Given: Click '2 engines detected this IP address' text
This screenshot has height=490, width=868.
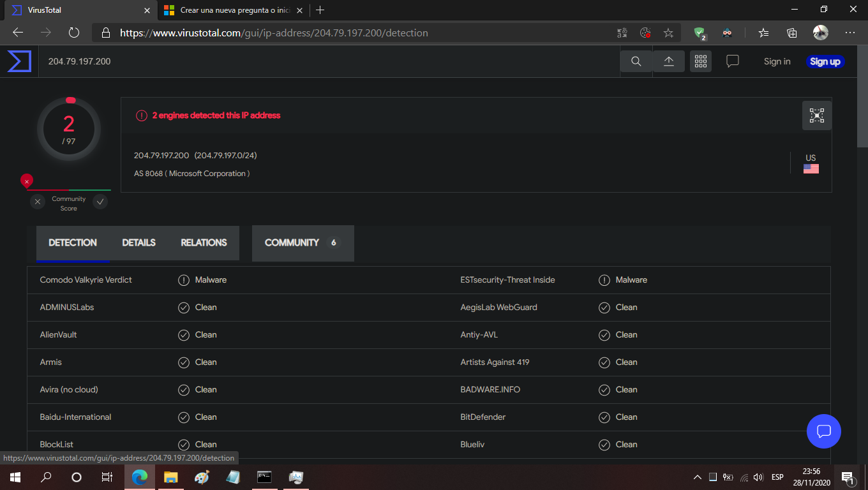Looking at the screenshot, I should click(x=216, y=115).
